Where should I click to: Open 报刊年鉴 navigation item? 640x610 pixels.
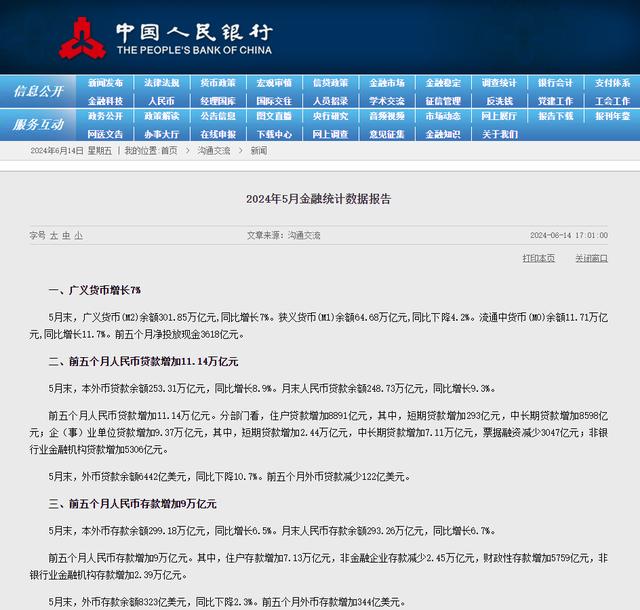(612, 116)
